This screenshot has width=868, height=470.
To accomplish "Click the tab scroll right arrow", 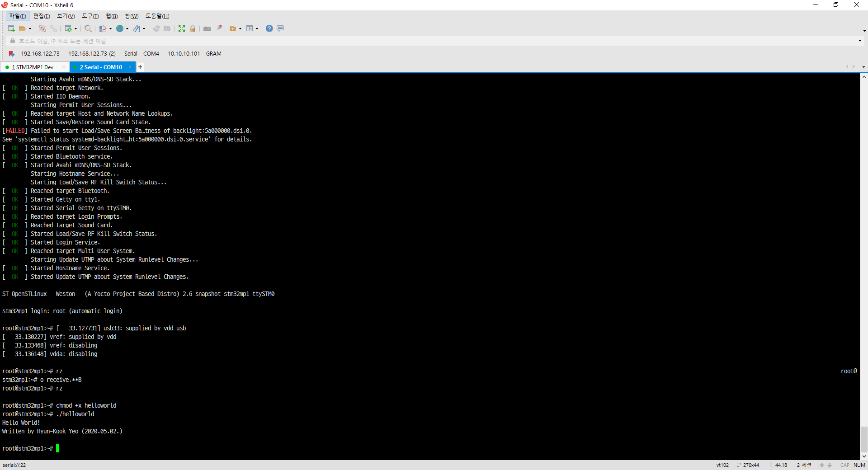I will pos(854,67).
